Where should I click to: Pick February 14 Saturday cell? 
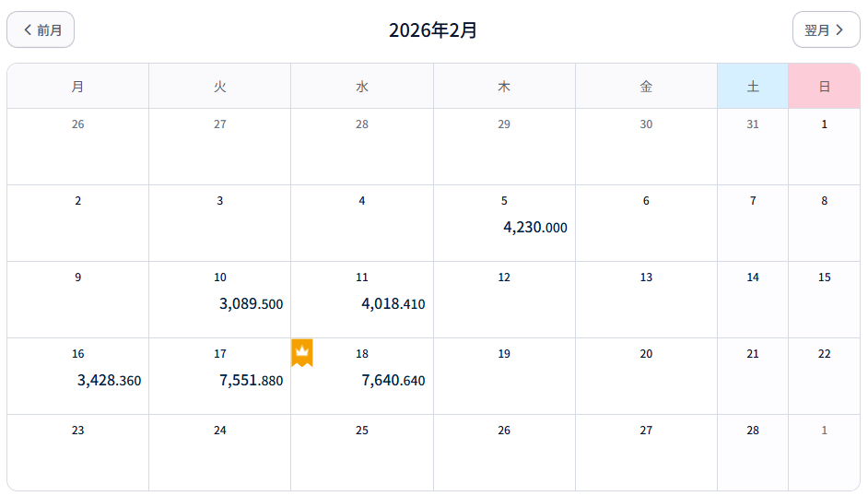pyautogui.click(x=753, y=299)
